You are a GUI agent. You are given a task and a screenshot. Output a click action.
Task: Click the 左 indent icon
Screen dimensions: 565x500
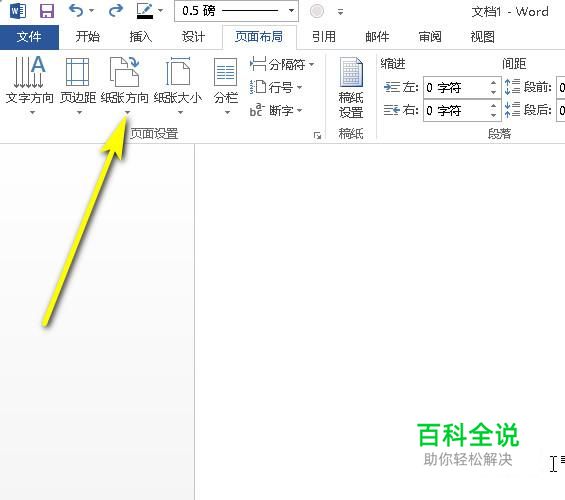point(392,87)
